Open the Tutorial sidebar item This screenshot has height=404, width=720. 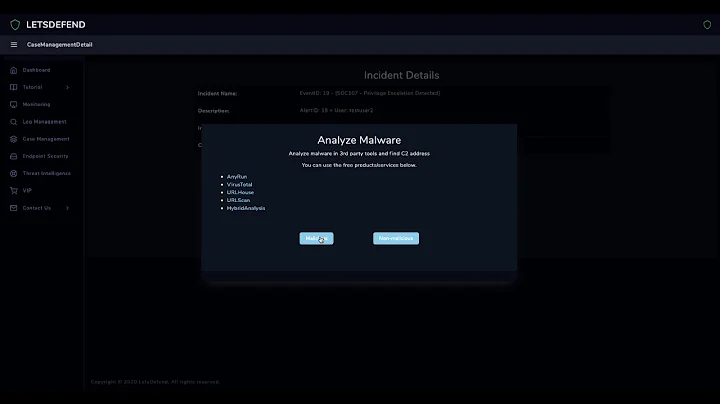(32, 87)
